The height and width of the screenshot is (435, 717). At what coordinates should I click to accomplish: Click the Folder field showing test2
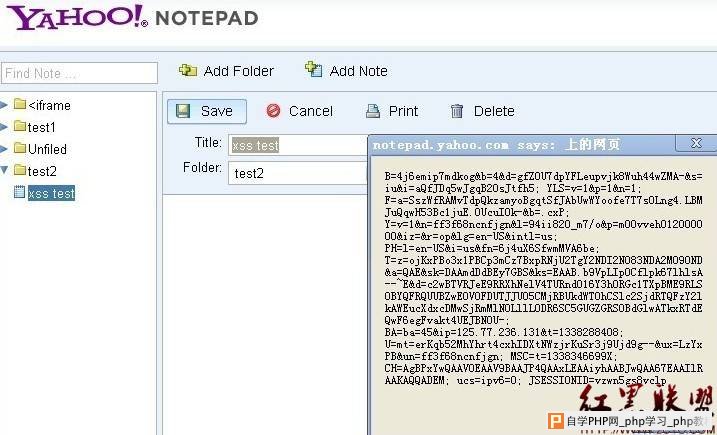(x=298, y=173)
